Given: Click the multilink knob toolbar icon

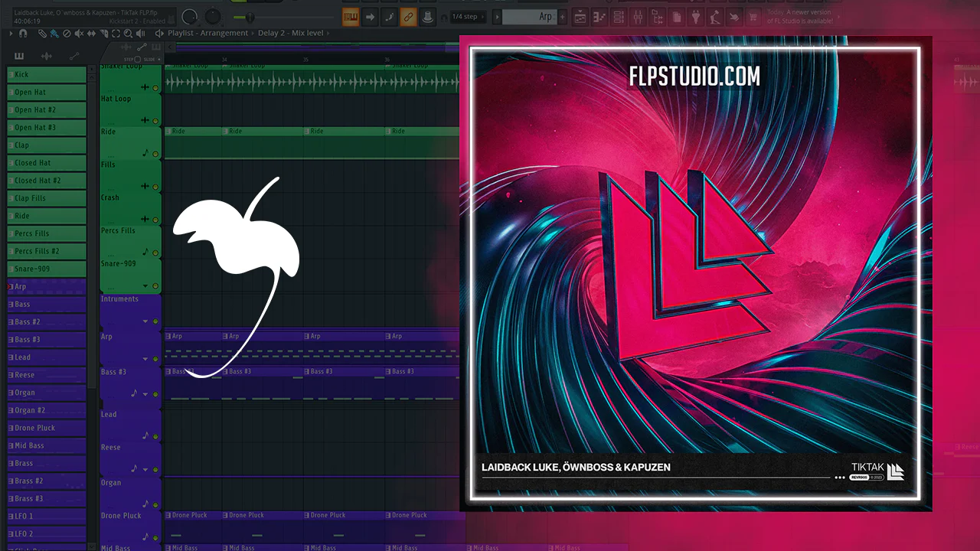Looking at the screenshot, I should point(427,16).
